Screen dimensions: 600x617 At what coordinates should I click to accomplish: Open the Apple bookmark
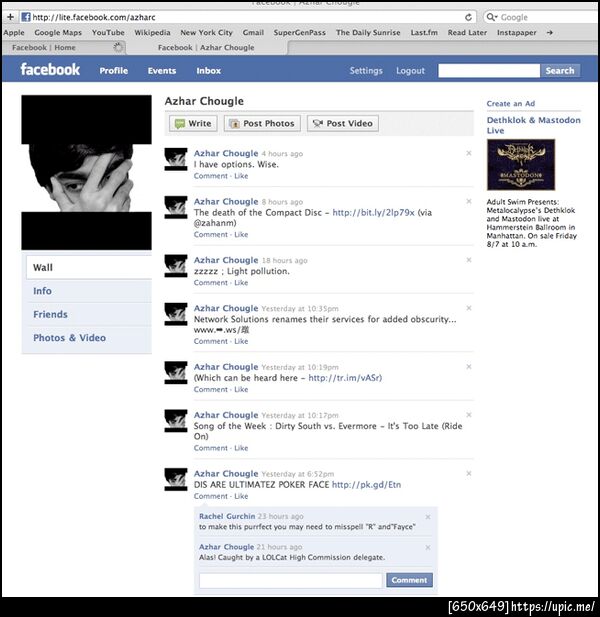click(x=14, y=33)
